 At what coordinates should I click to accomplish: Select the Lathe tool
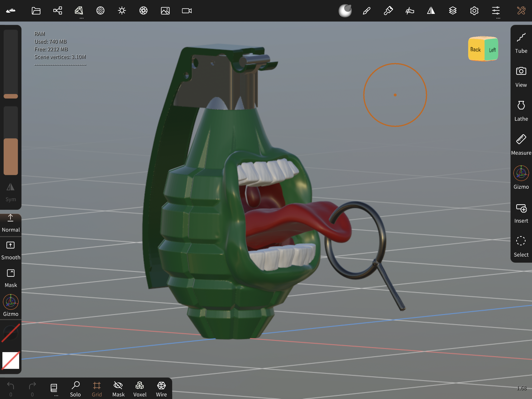coord(521,111)
